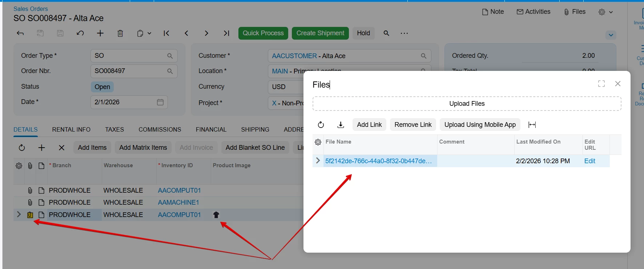
Task: Go to next record
Action: coord(206,33)
